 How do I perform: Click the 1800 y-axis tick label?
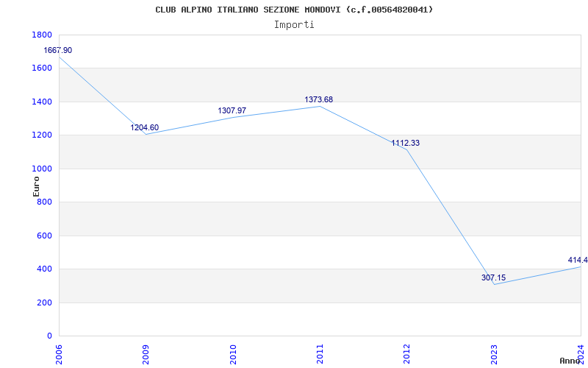click(42, 35)
